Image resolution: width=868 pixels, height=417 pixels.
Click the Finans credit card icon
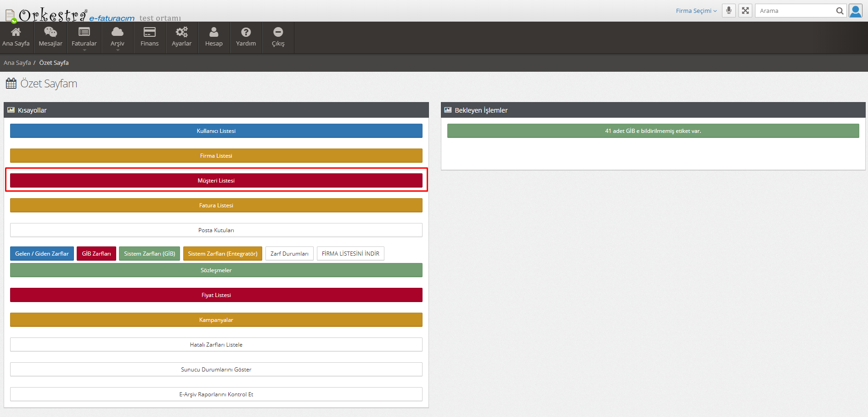pyautogui.click(x=149, y=32)
